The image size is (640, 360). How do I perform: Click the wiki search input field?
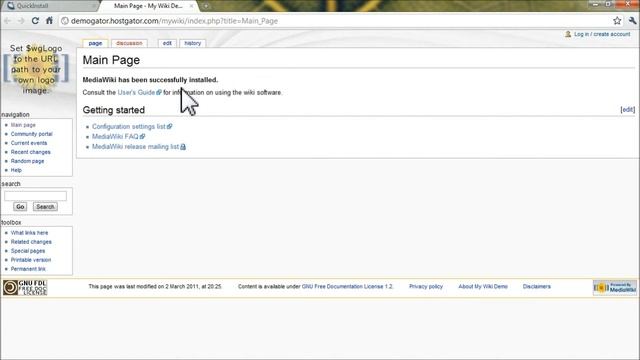[x=35, y=196]
